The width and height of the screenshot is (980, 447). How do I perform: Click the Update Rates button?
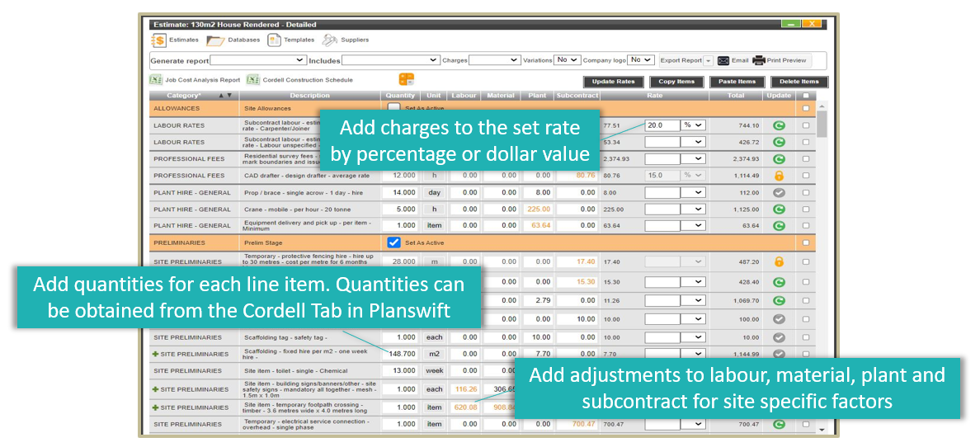coord(613,82)
